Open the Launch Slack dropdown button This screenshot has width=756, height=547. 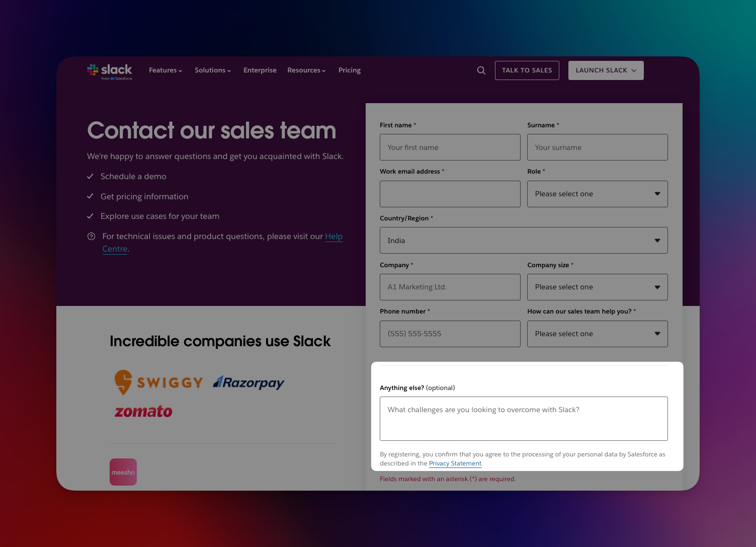(x=606, y=70)
